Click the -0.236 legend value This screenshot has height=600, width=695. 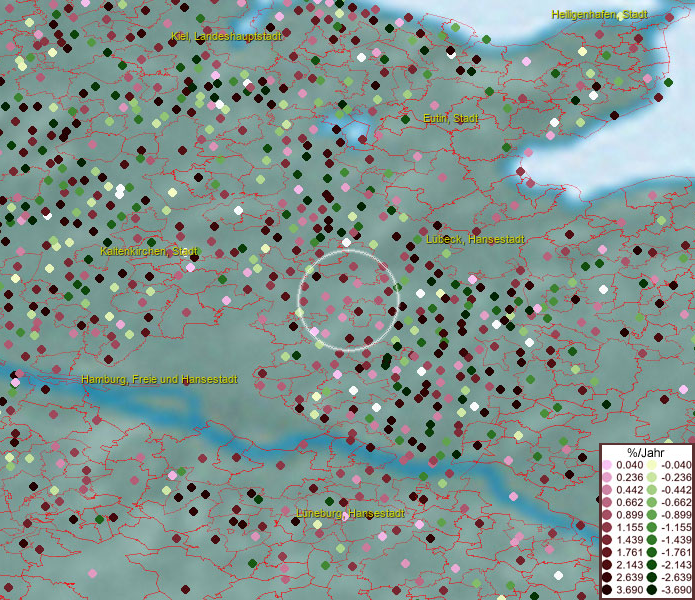pos(676,477)
